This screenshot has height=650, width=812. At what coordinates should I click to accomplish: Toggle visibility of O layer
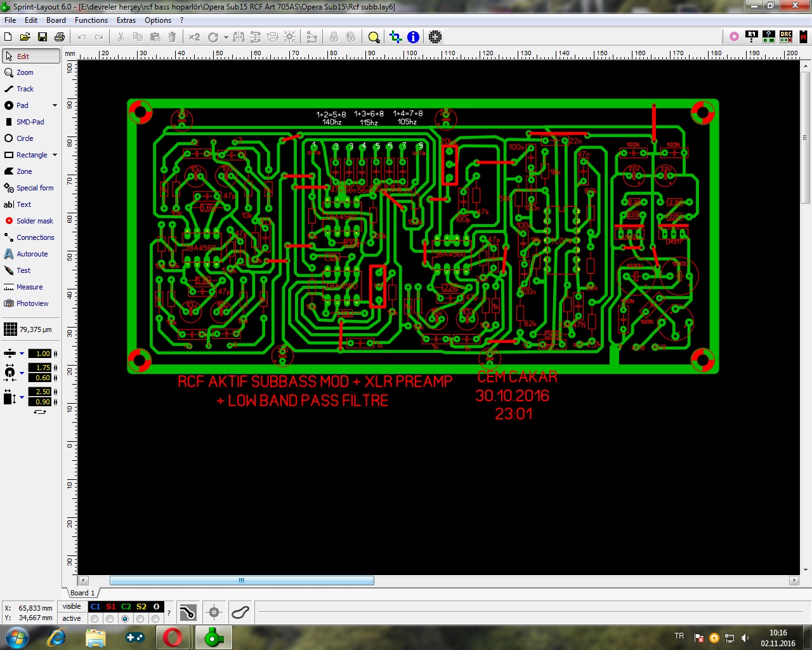click(156, 607)
